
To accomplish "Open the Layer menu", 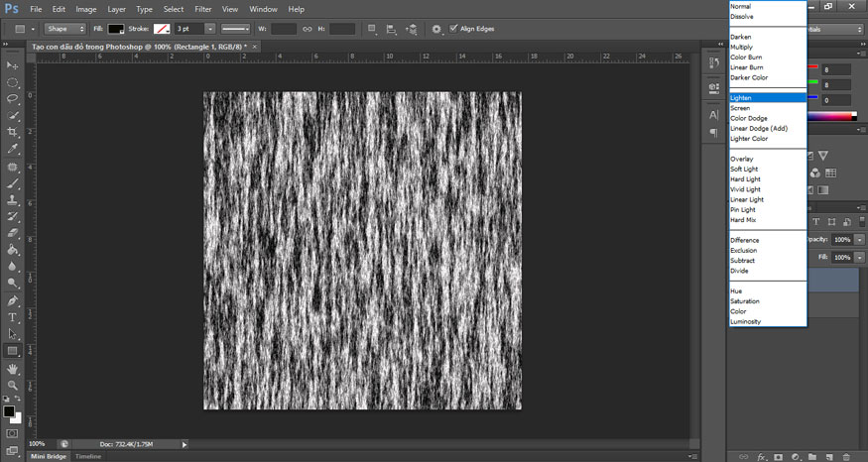I will (116, 9).
